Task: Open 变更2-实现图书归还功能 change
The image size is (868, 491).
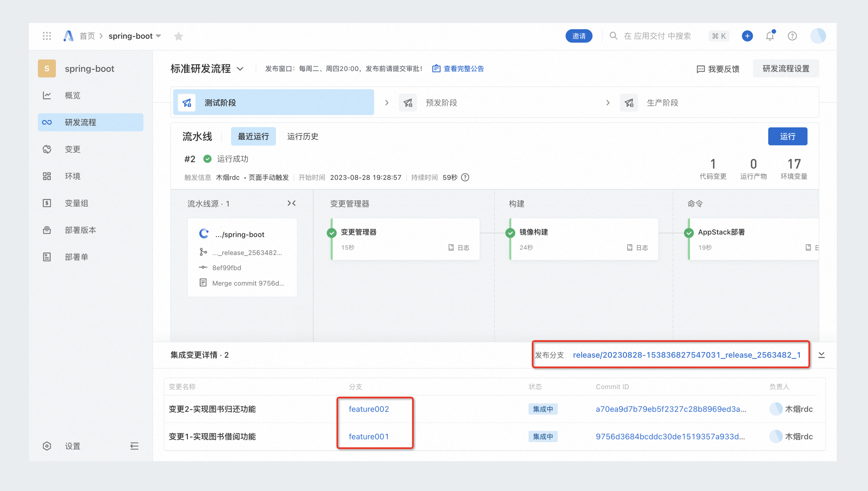Action: click(x=212, y=409)
